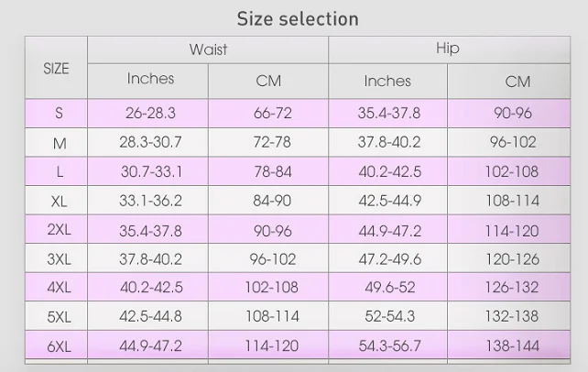The image size is (588, 372).
Task: Click the XL size row label
Action: (x=59, y=202)
